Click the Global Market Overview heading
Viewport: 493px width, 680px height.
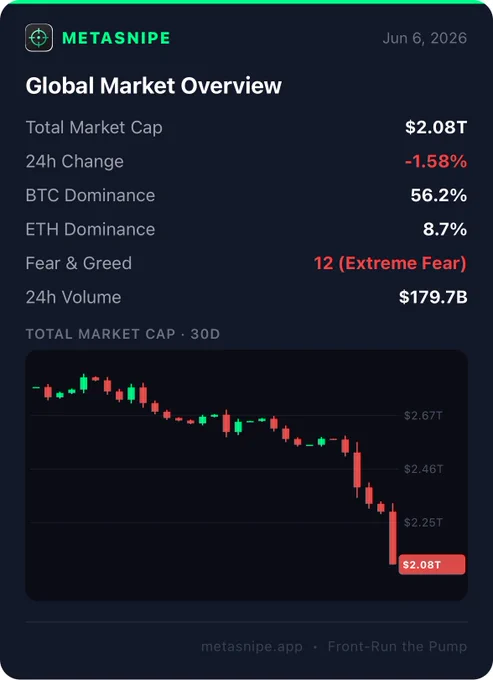point(153,85)
